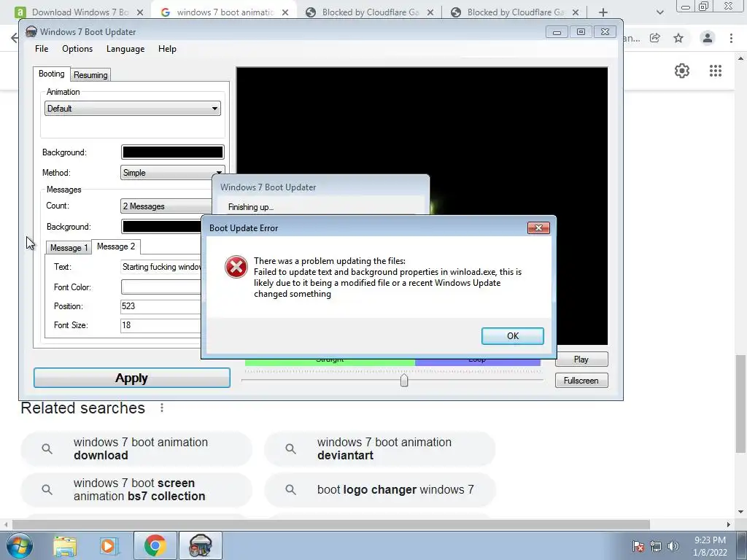This screenshot has width=747, height=560.
Task: Open the Google apps grid
Action: tap(716, 71)
